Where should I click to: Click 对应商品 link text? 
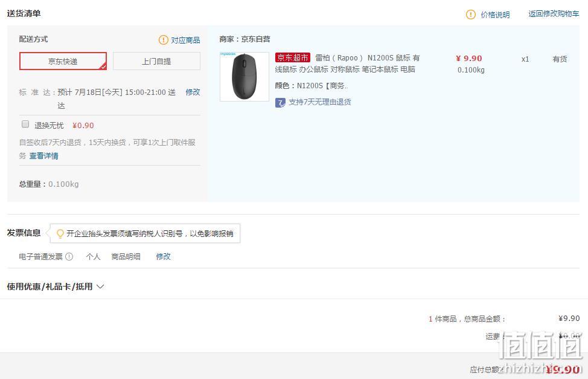coord(185,40)
